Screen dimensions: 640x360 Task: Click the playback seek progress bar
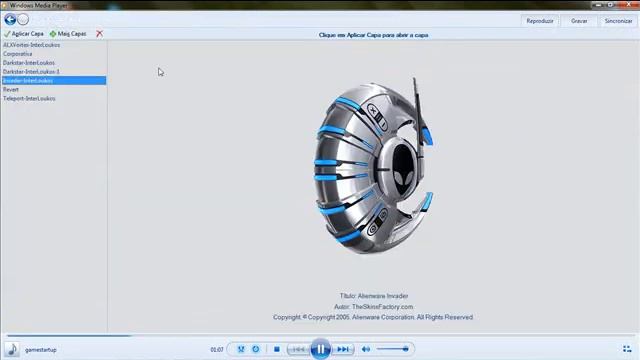click(320, 336)
